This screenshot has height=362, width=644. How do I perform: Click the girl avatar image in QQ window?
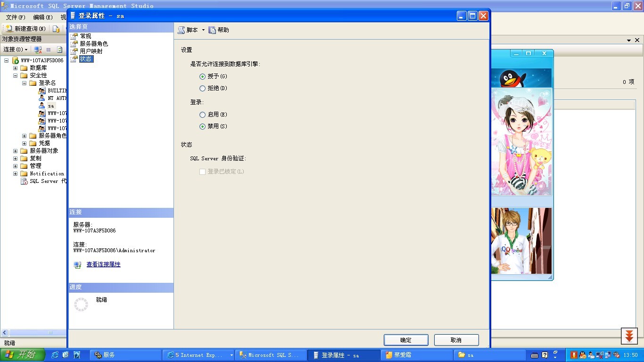pos(521,141)
